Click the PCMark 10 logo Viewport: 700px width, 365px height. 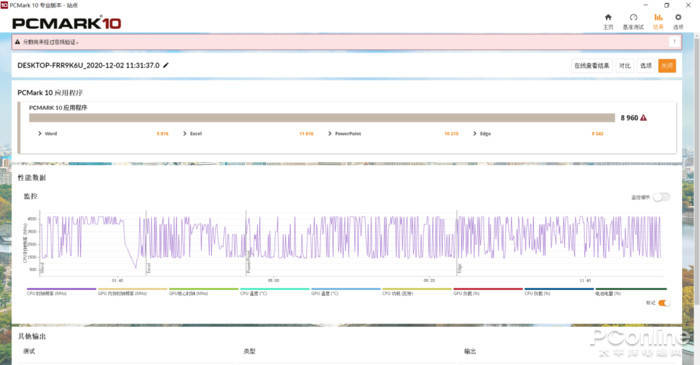click(x=67, y=23)
